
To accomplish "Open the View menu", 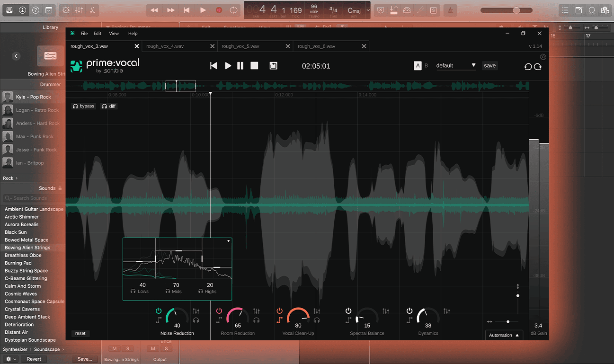I will point(114,34).
